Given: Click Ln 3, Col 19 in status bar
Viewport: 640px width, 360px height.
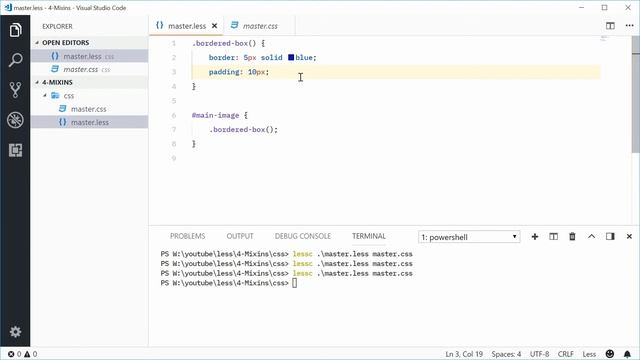Looking at the screenshot, I should [464, 354].
